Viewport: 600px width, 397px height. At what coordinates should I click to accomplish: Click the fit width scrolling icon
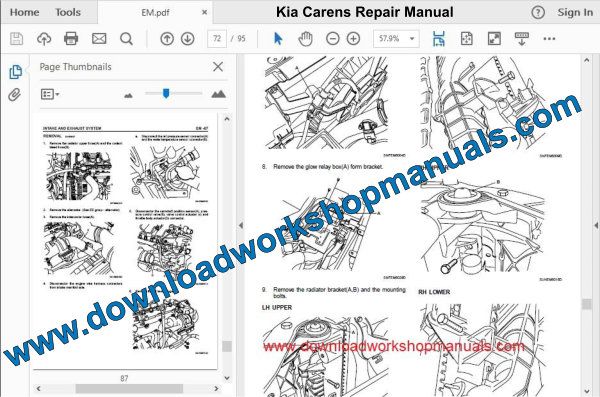point(439,39)
